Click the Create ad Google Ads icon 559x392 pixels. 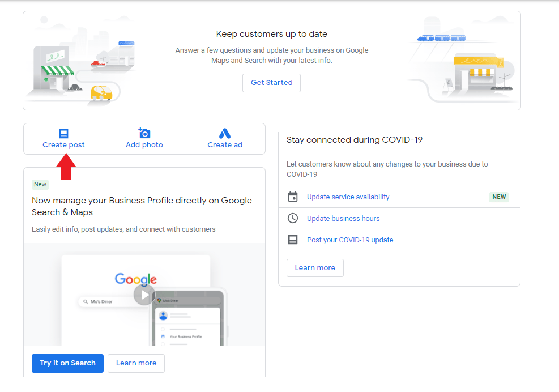(x=225, y=134)
